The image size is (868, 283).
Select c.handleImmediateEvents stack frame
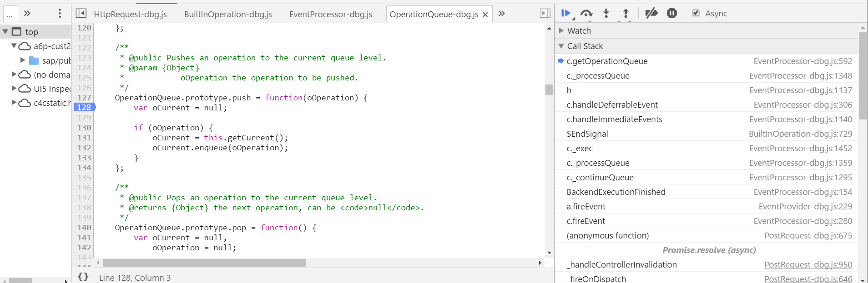pyautogui.click(x=707, y=119)
